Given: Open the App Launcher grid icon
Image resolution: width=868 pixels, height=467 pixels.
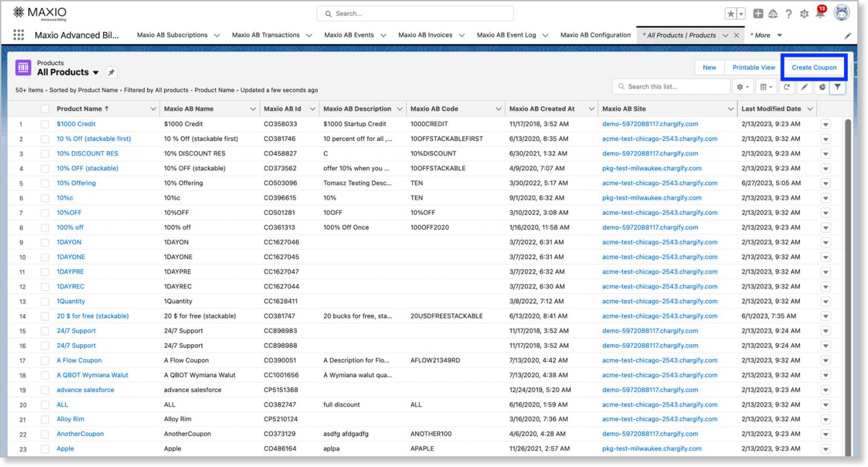Looking at the screenshot, I should tap(19, 35).
